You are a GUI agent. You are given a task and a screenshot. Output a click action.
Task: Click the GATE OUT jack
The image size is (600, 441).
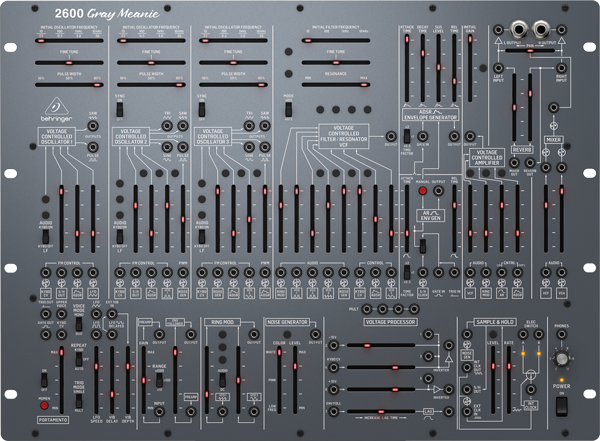pos(46,335)
